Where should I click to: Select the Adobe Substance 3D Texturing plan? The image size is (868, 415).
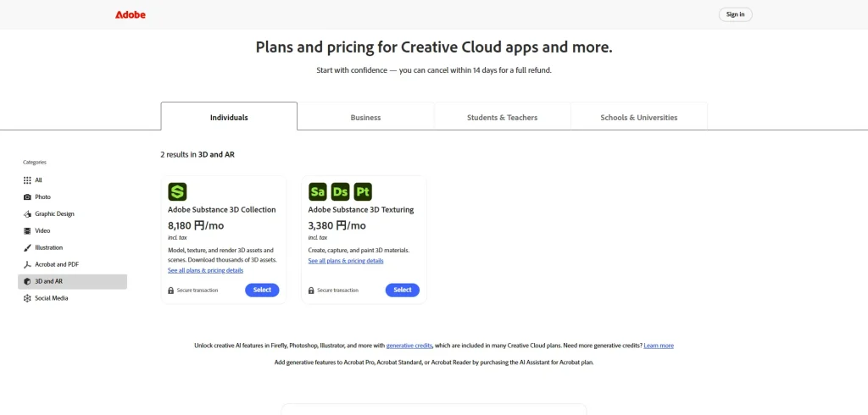403,290
